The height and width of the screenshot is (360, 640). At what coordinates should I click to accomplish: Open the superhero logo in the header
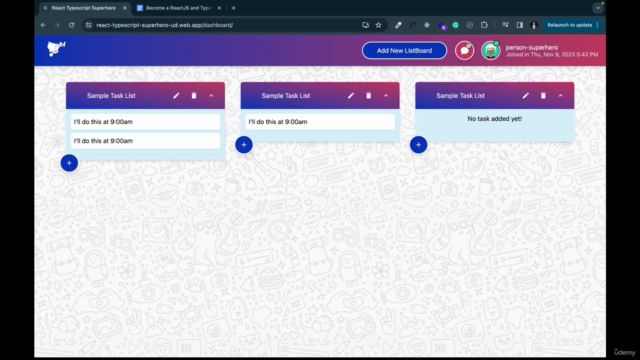56,49
